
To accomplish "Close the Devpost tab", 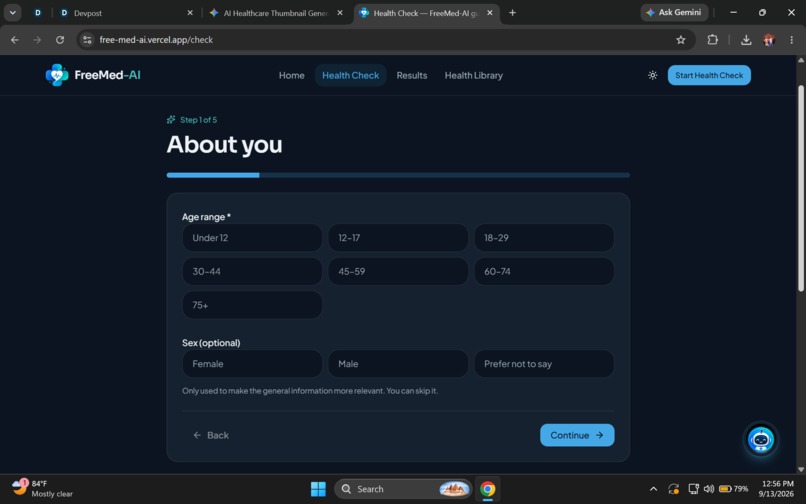I will (190, 13).
